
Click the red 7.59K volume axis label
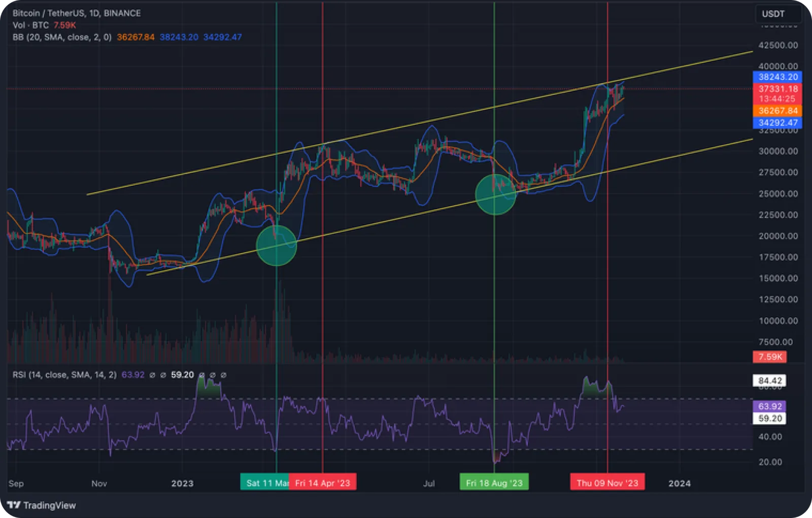point(770,357)
